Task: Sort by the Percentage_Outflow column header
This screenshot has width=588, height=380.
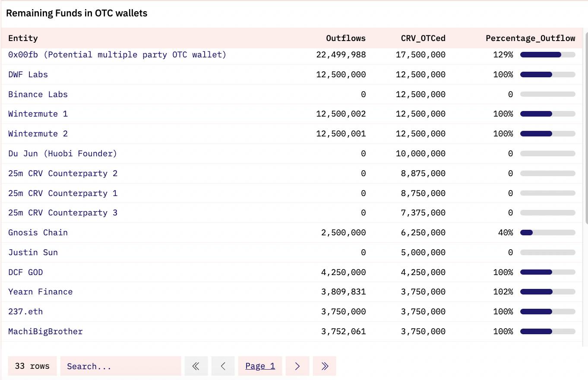Action: (x=531, y=38)
